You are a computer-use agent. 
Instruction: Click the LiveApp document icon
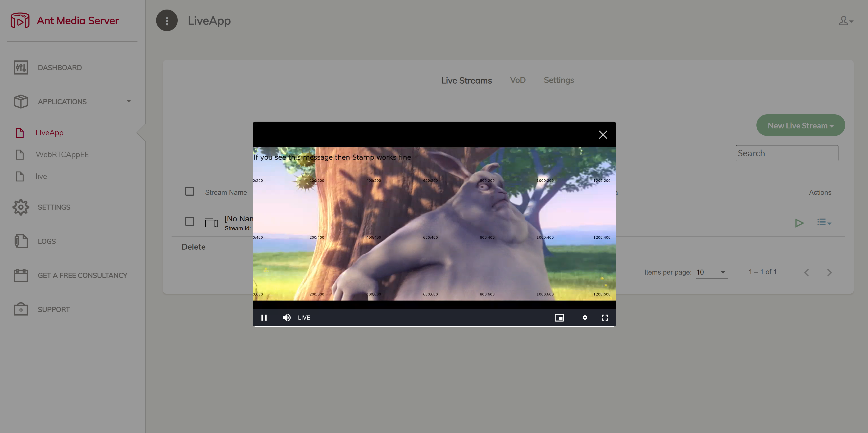click(x=20, y=133)
